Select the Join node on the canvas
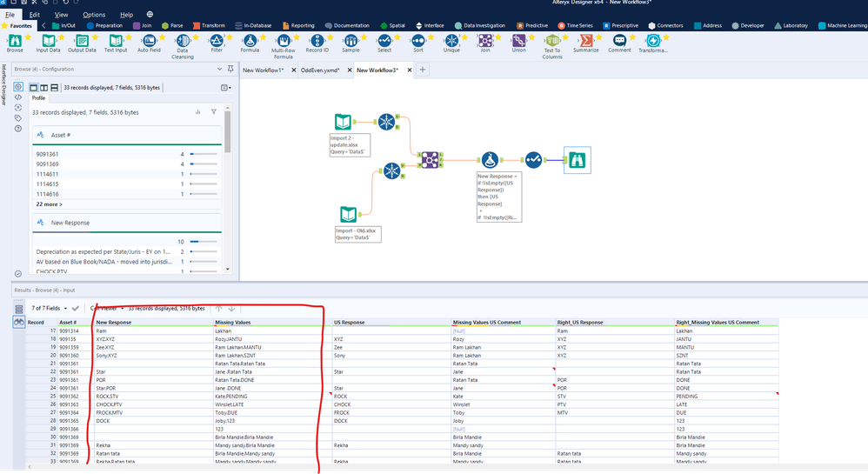Viewport: 868px width, 474px height. click(431, 160)
